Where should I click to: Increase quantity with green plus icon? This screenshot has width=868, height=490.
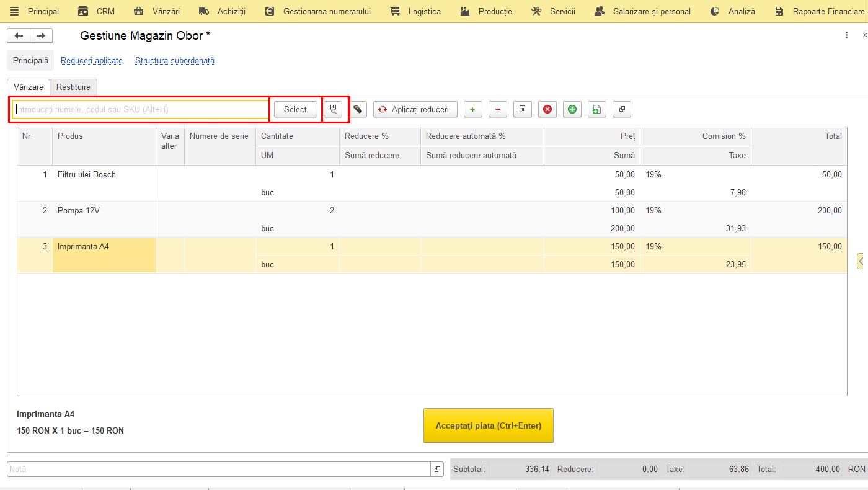click(472, 109)
